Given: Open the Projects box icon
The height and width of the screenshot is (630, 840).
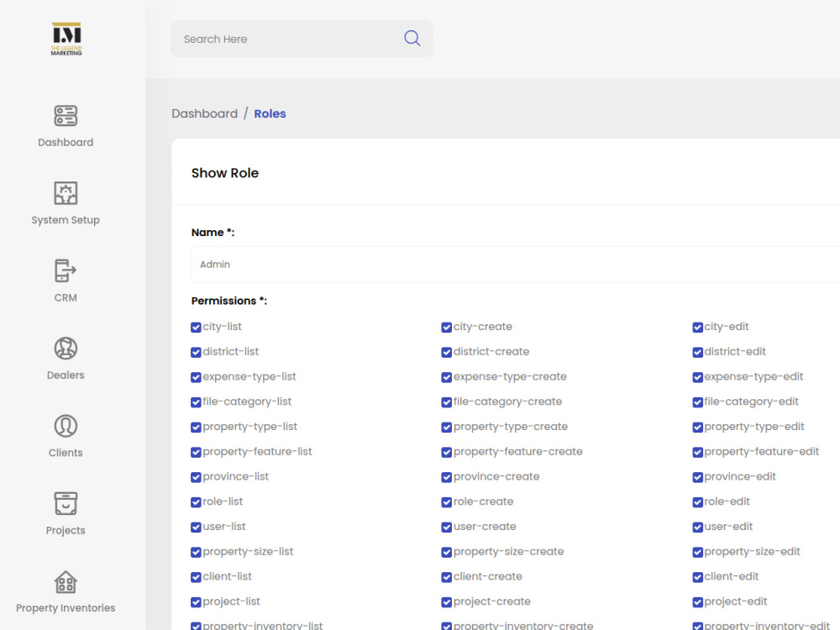Looking at the screenshot, I should tap(66, 503).
